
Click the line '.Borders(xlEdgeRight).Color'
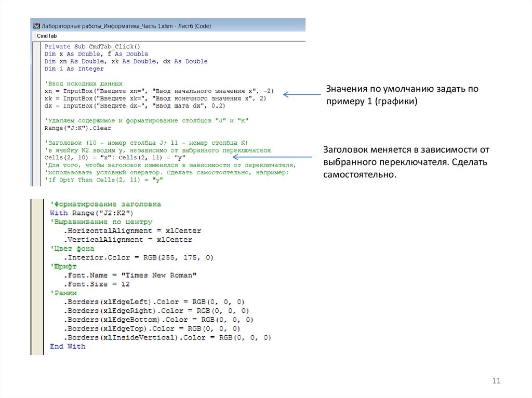pos(156,311)
